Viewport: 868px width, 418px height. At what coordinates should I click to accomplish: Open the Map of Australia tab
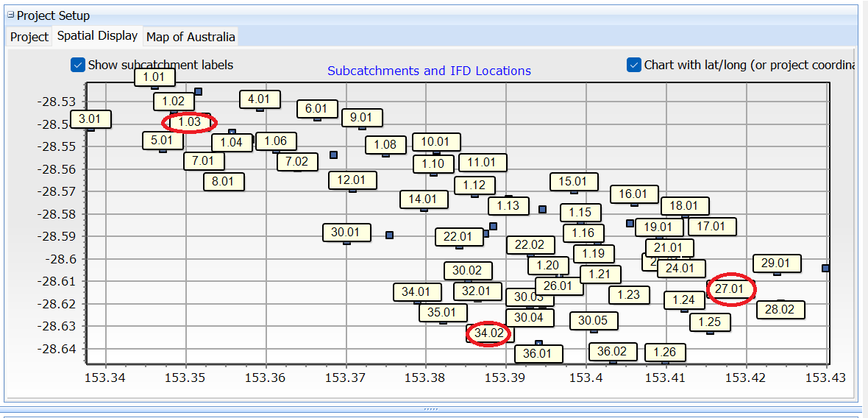191,37
